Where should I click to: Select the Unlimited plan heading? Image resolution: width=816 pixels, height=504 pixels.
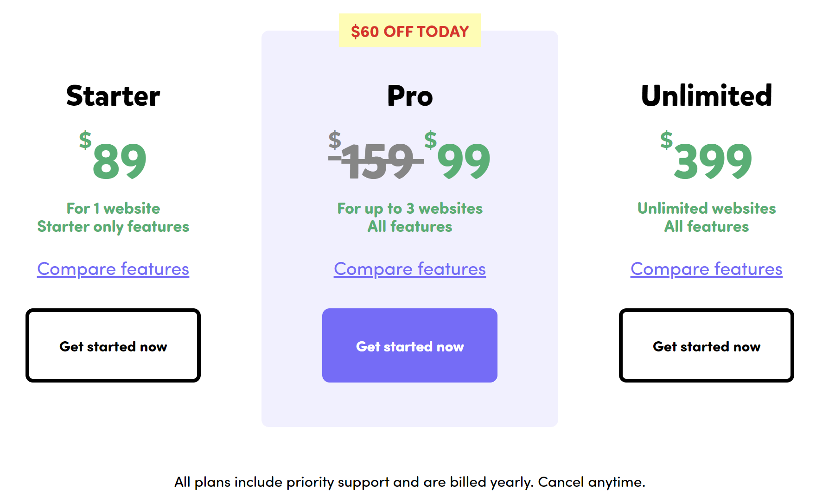[x=706, y=96]
